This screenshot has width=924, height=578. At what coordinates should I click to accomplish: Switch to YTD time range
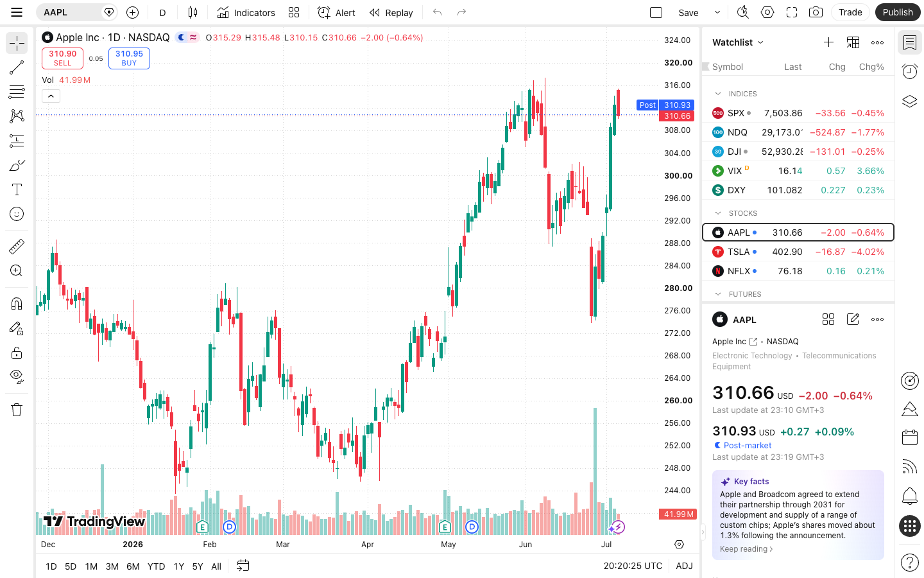tap(156, 566)
